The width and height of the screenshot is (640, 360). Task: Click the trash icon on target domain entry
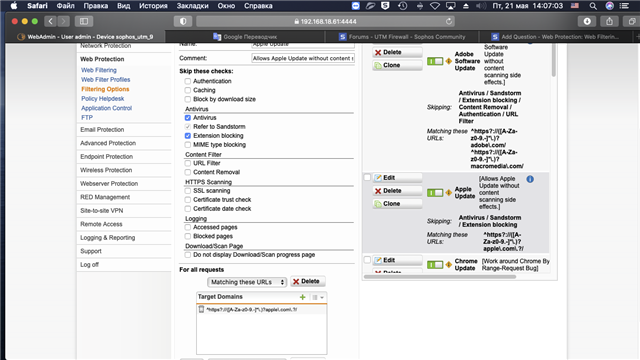click(x=201, y=309)
